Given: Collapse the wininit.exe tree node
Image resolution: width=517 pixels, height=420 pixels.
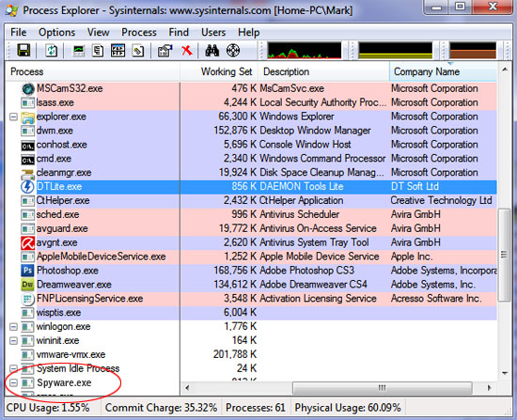Looking at the screenshot, I should point(13,340).
